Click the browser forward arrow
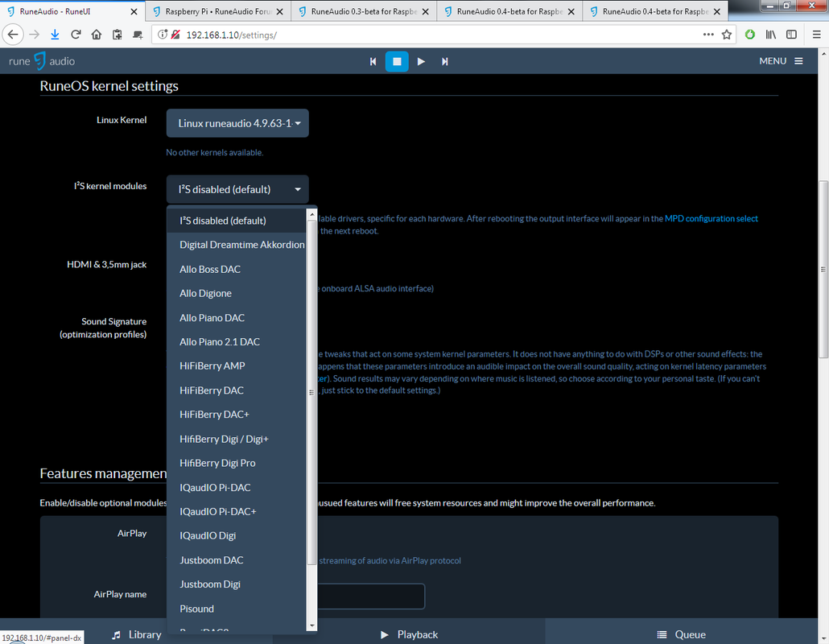Viewport: 829px width, 644px height. [35, 35]
